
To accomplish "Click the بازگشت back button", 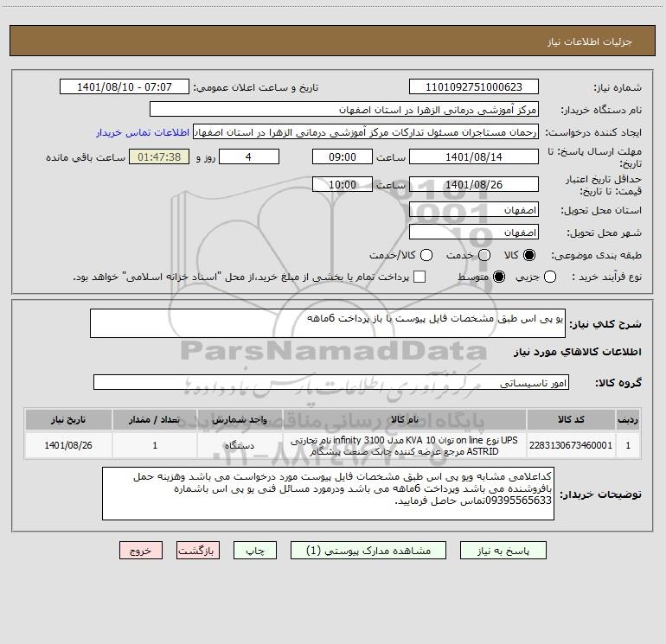I will 198,551.
